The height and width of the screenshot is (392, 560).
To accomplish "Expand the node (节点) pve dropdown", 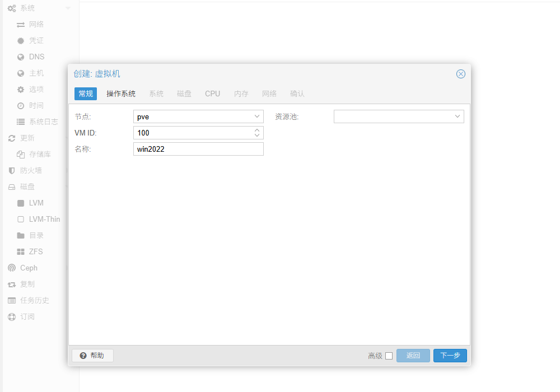I will (x=257, y=116).
